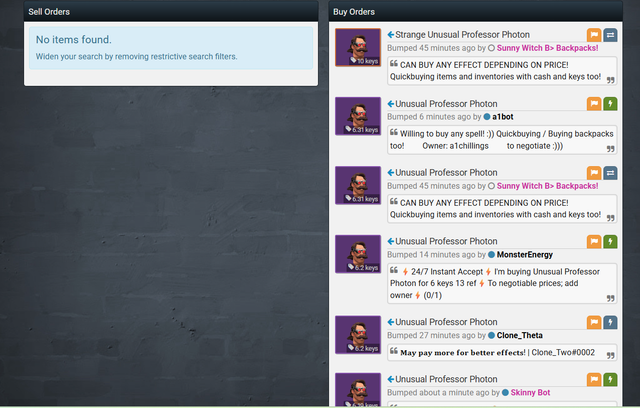640x408 pixels.
Task: Report the Strange Unusual Professor Photon listing flag
Action: [x=594, y=35]
